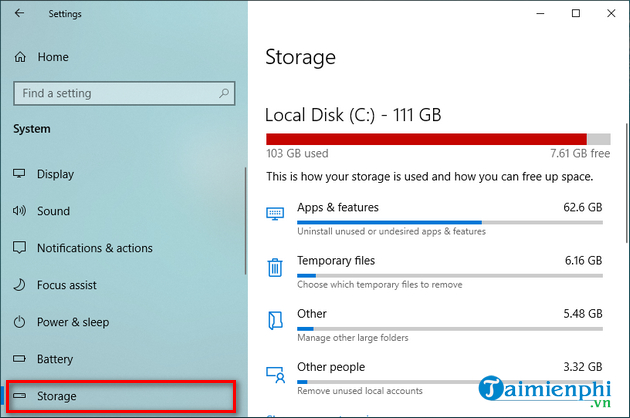Open the Other storage category
The width and height of the screenshot is (630, 418).
click(x=312, y=314)
